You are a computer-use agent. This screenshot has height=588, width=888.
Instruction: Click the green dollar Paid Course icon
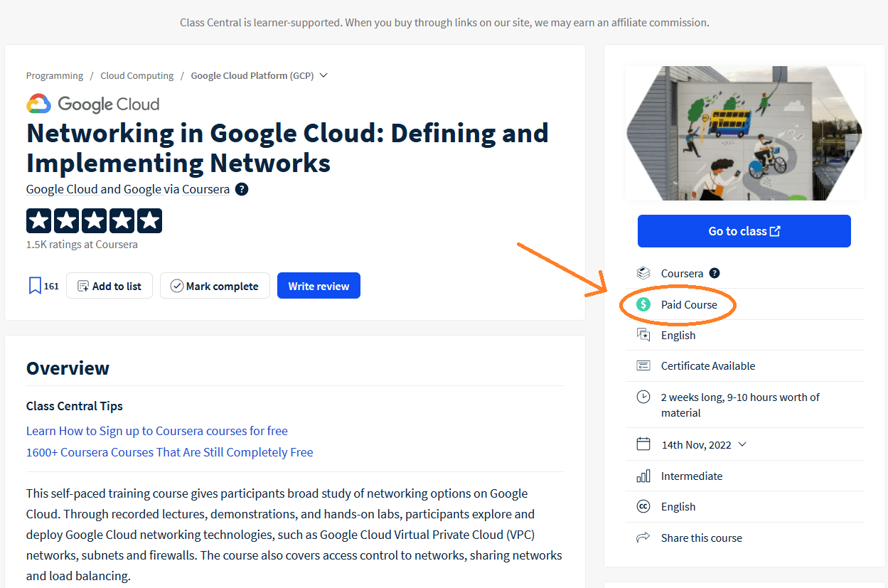tap(643, 304)
